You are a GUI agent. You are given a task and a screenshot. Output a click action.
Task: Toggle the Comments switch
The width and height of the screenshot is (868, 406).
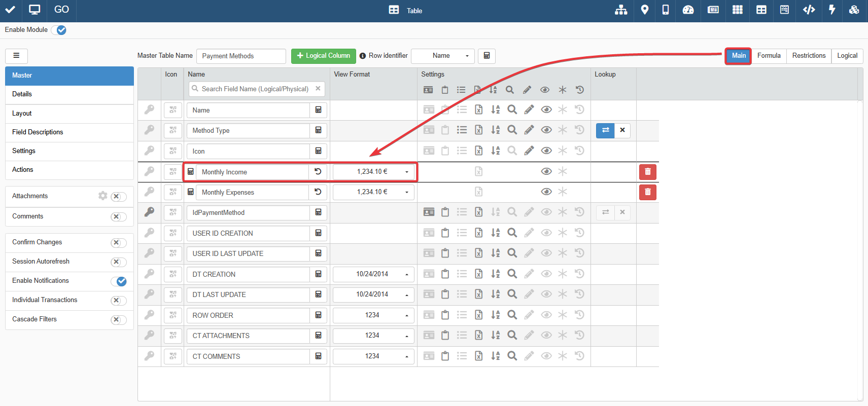pos(118,217)
